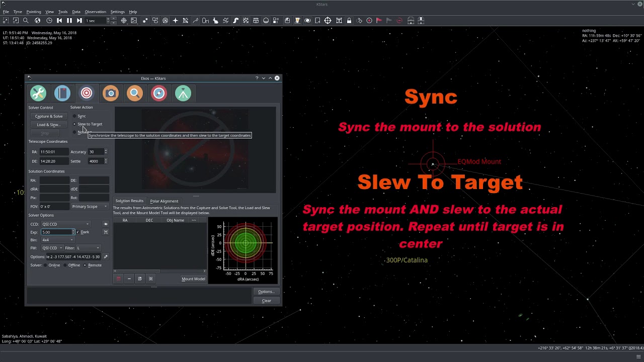Open the time step unit dropdown arrows
This screenshot has width=644, height=362.
pos(113,21)
